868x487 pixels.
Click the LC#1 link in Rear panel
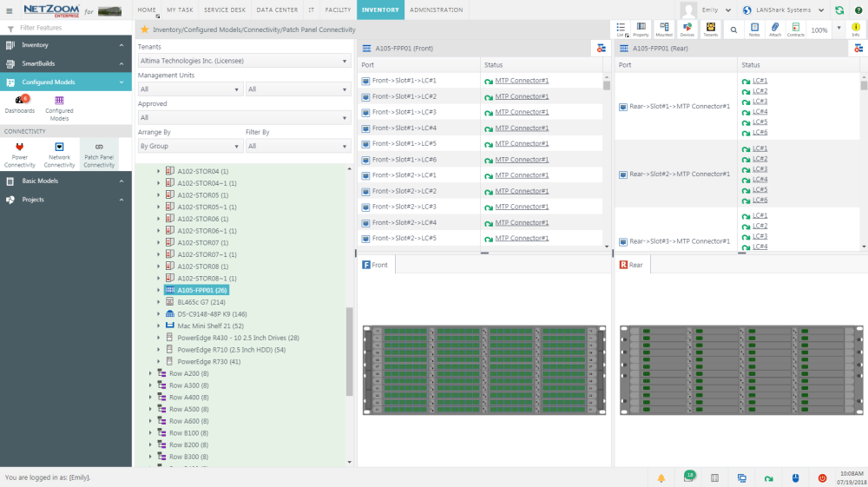[x=759, y=81]
